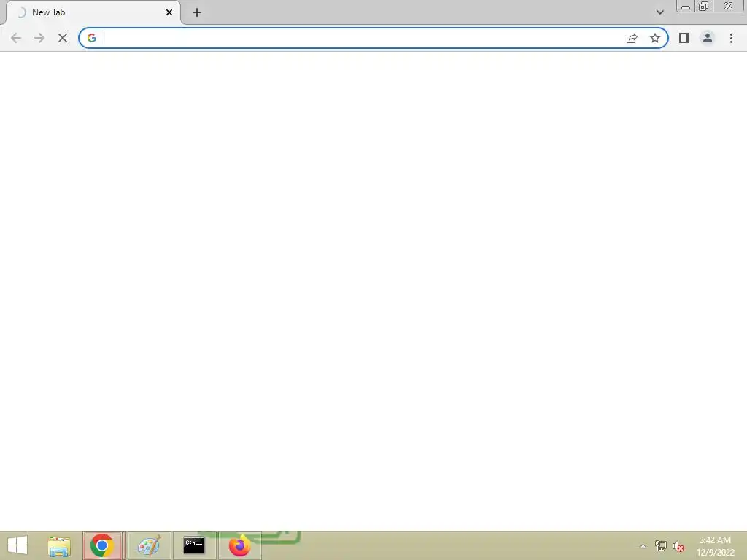The height and width of the screenshot is (560, 747).
Task: Stop loading the page
Action: 63,38
